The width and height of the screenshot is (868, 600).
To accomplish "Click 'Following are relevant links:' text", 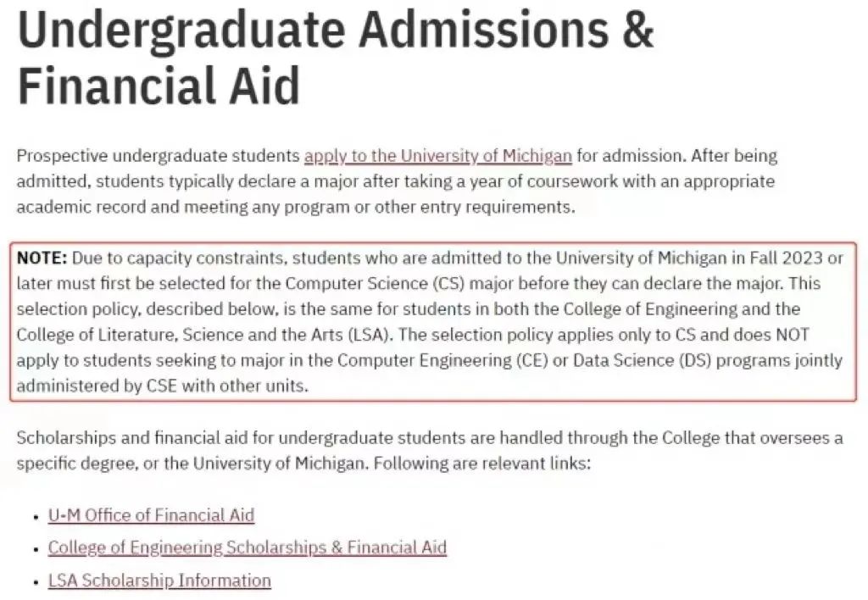I will click(x=482, y=463).
